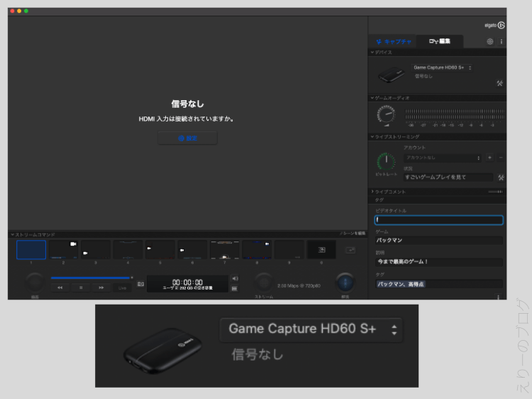Select scene thumbnail 7
This screenshot has height=399, width=532.
tap(225, 250)
